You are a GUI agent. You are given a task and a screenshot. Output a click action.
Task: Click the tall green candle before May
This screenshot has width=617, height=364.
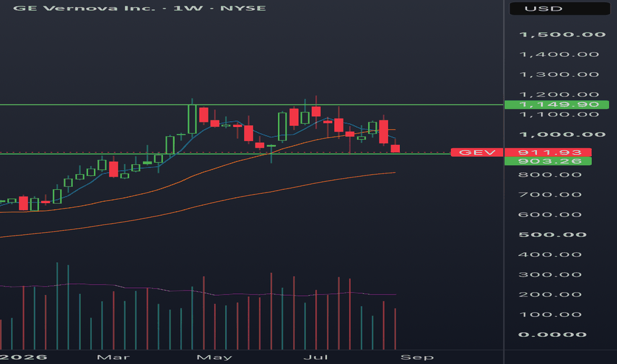(192, 119)
